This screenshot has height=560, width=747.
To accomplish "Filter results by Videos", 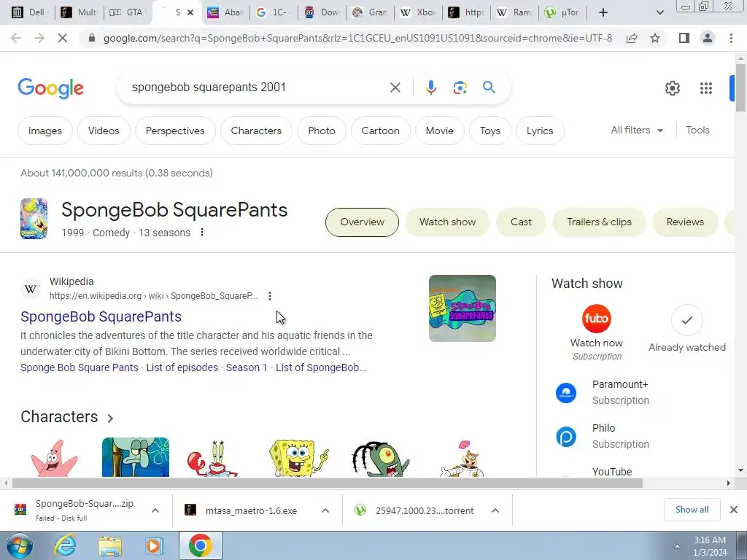I will tap(104, 131).
